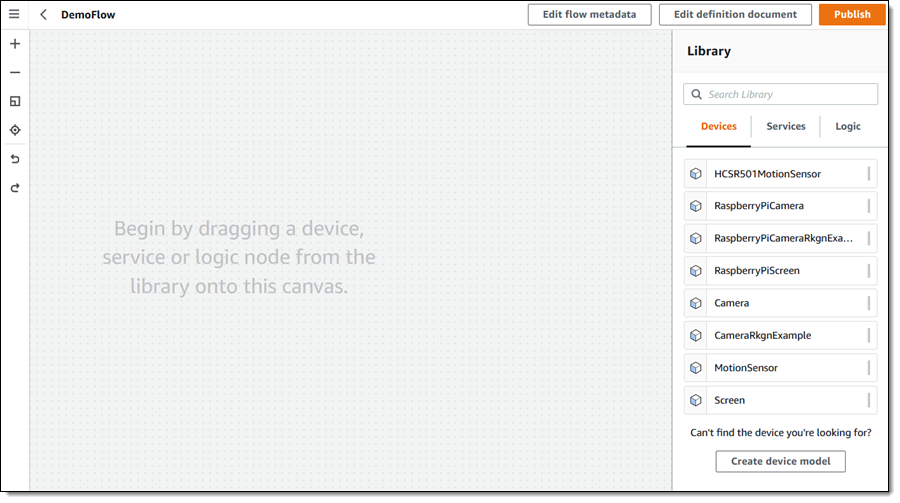This screenshot has height=503, width=900.
Task: Click the drag handle on the Screen device
Action: (868, 400)
